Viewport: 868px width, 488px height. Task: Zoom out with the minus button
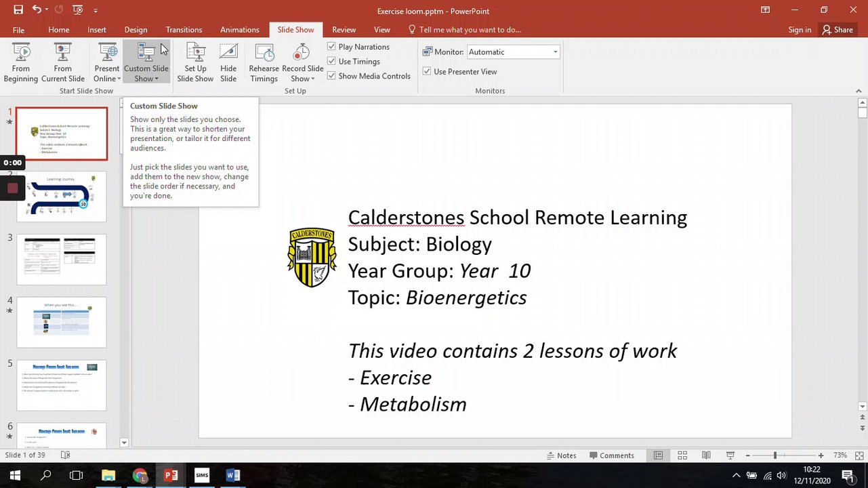point(748,455)
